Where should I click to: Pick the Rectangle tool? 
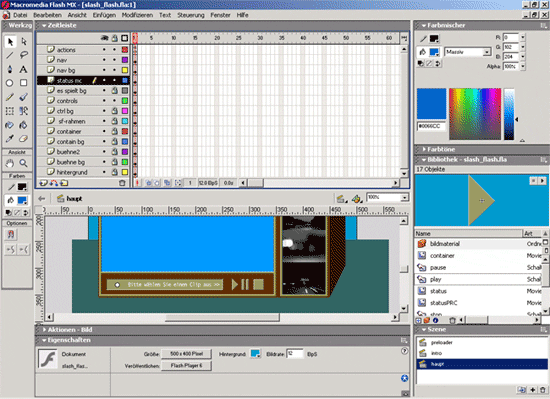click(24, 83)
